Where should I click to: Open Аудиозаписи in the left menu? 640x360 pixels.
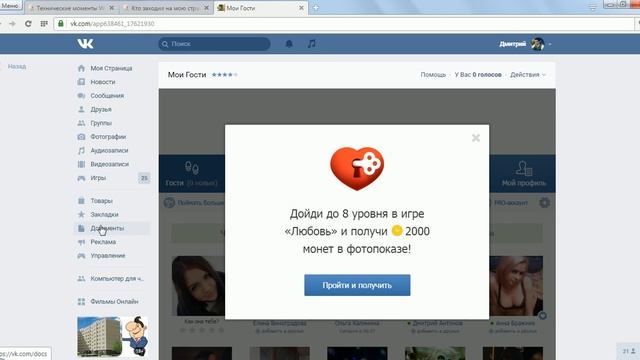coord(109,150)
